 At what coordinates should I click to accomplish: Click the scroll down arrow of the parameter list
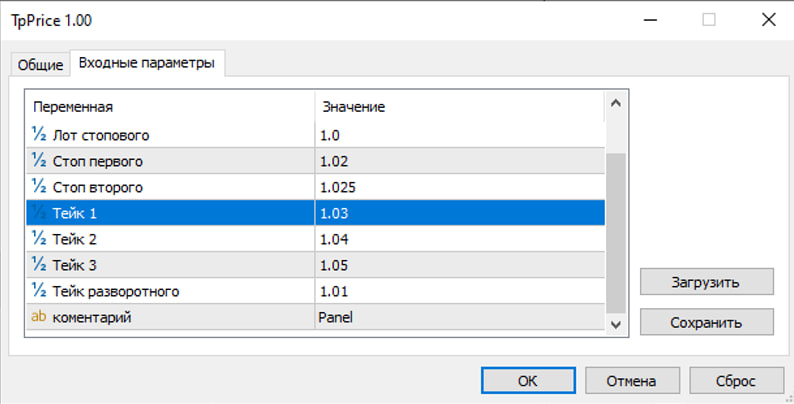tap(616, 322)
